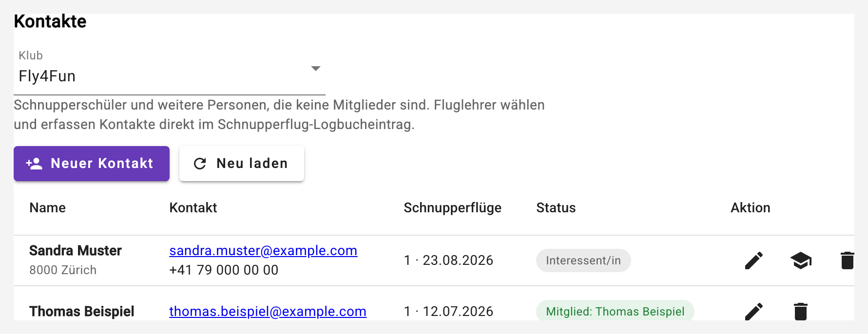Click add-person icon in Neuer Kontakt button
868x334 pixels.
coord(34,164)
